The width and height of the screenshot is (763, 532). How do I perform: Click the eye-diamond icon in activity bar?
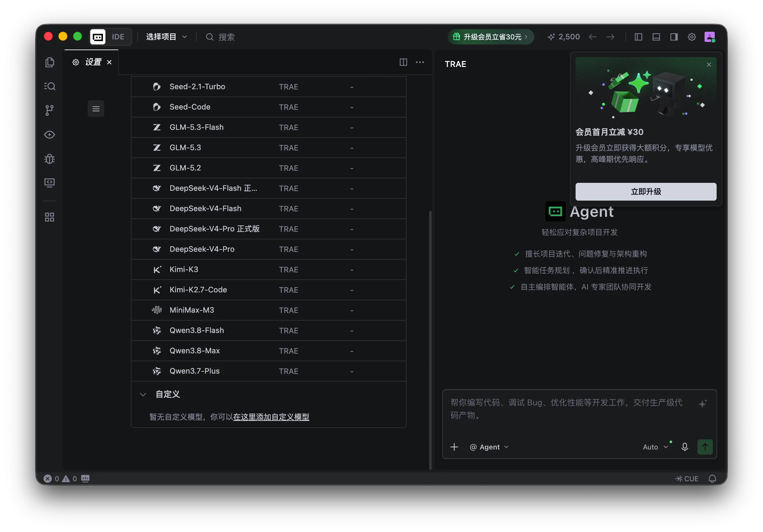pyautogui.click(x=50, y=135)
